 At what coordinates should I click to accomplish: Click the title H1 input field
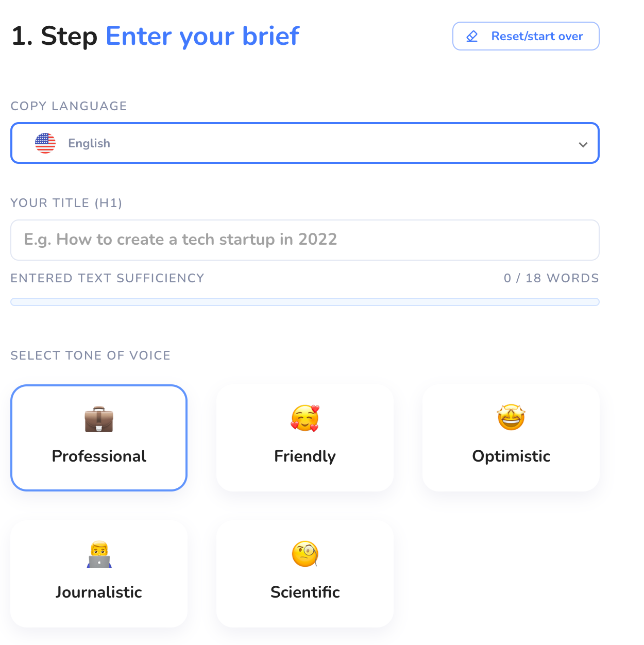(305, 240)
